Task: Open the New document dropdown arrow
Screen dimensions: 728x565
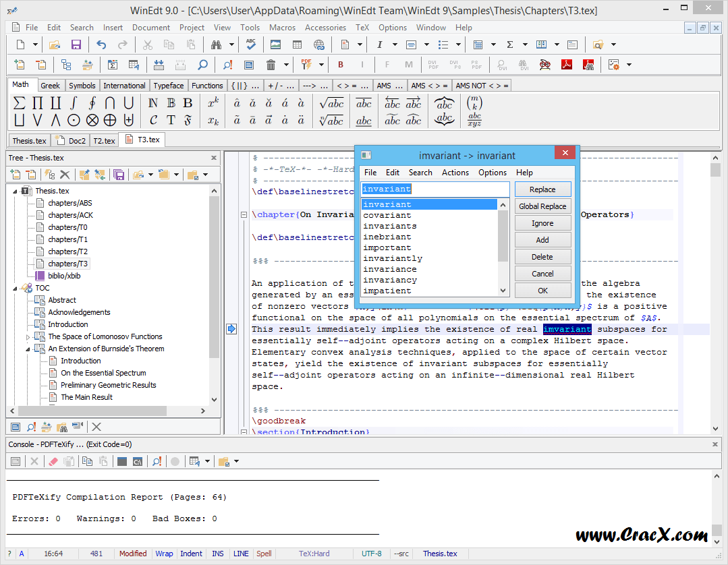Action: tap(35, 44)
